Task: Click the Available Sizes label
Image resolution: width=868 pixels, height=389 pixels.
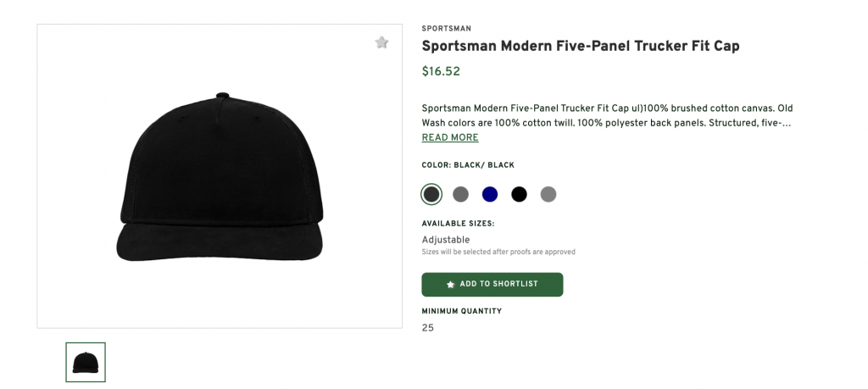Action: tap(458, 224)
